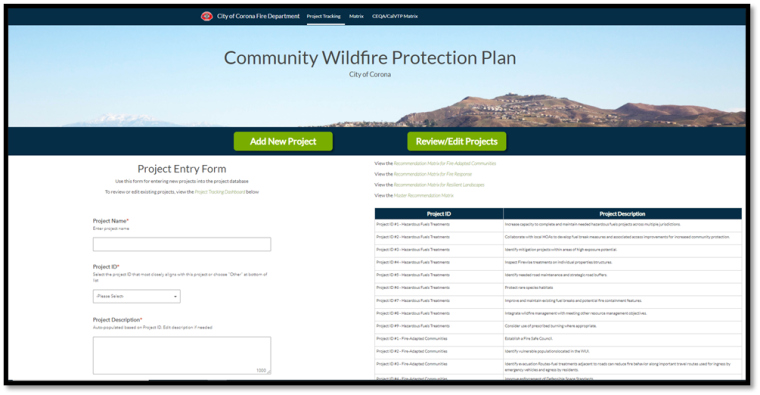Select 'Project ID #7 - Hazardous Fuels Treatments' cell

[x=439, y=301]
